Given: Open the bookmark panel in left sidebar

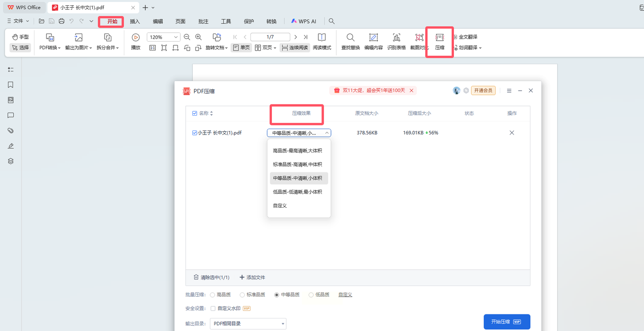Looking at the screenshot, I should [x=11, y=85].
